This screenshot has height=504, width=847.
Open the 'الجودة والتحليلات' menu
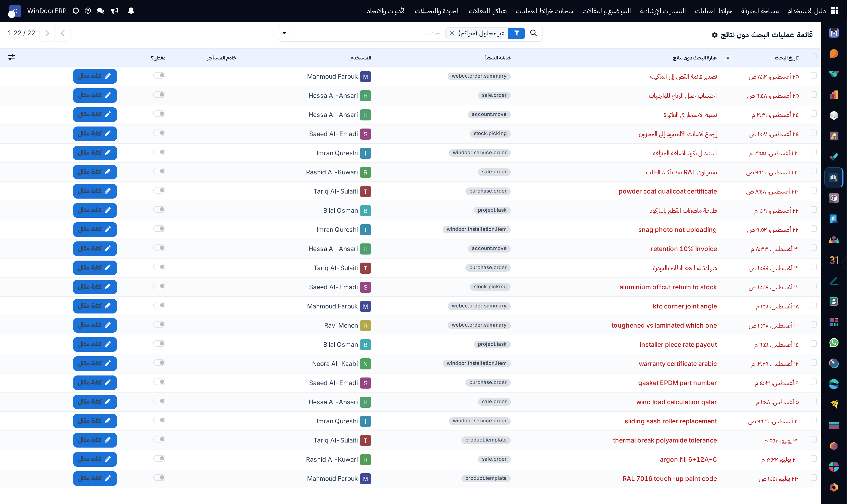click(437, 11)
